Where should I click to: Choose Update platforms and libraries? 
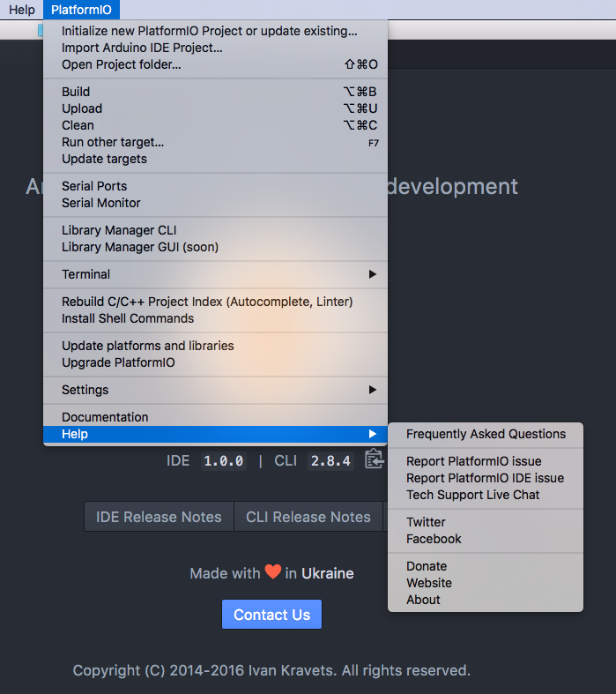click(215, 346)
